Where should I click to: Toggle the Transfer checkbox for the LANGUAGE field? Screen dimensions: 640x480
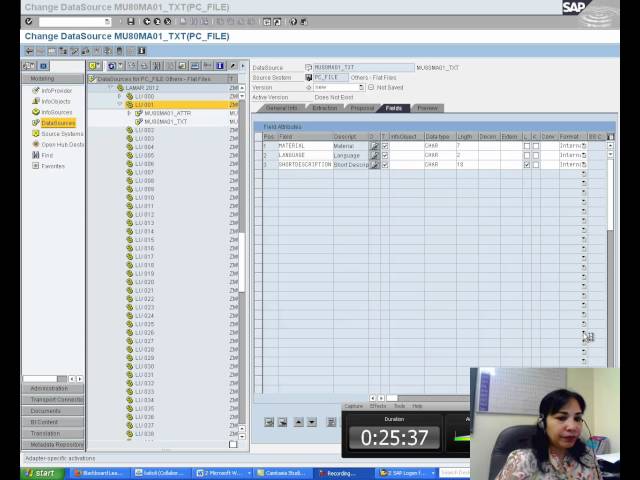click(385, 155)
